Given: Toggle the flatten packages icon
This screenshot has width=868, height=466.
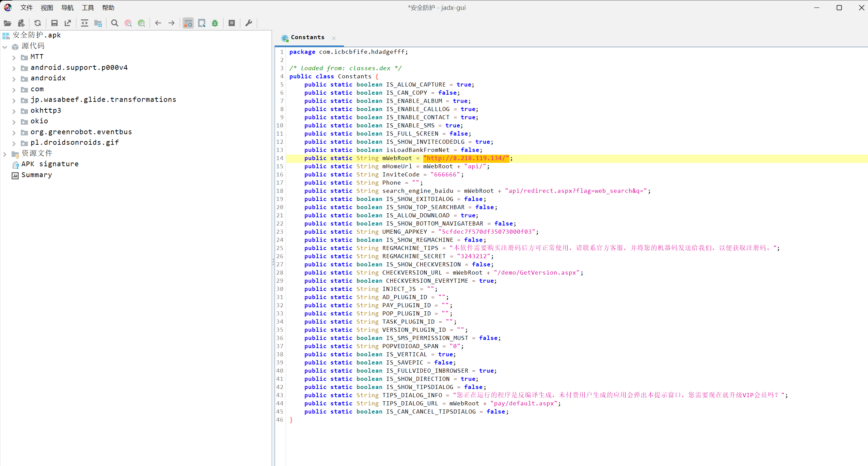Looking at the screenshot, I should pyautogui.click(x=98, y=23).
